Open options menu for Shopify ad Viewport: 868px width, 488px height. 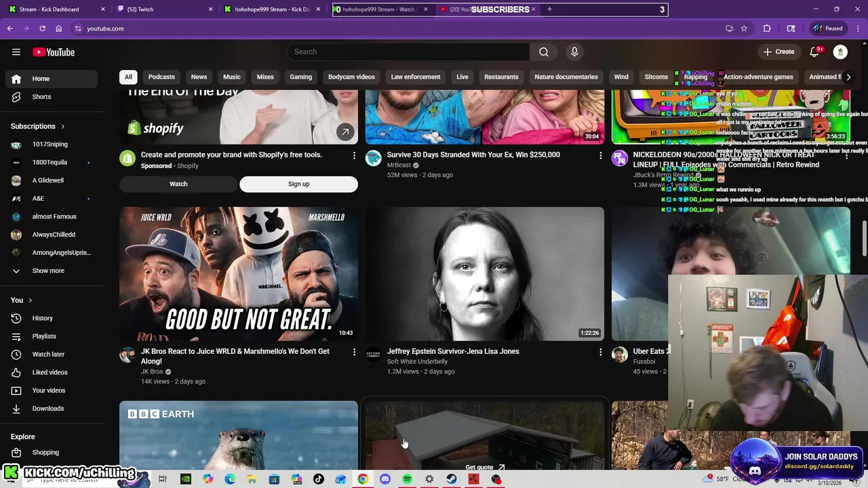tap(354, 155)
